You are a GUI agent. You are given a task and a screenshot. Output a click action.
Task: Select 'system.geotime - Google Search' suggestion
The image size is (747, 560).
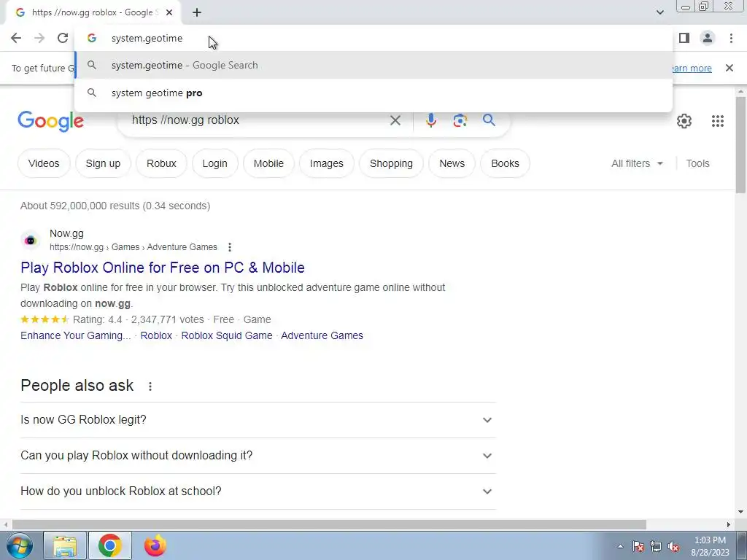click(x=373, y=65)
